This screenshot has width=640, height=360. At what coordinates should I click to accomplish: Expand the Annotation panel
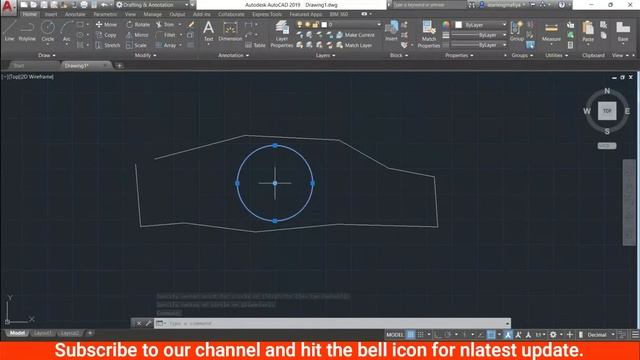tap(233, 55)
